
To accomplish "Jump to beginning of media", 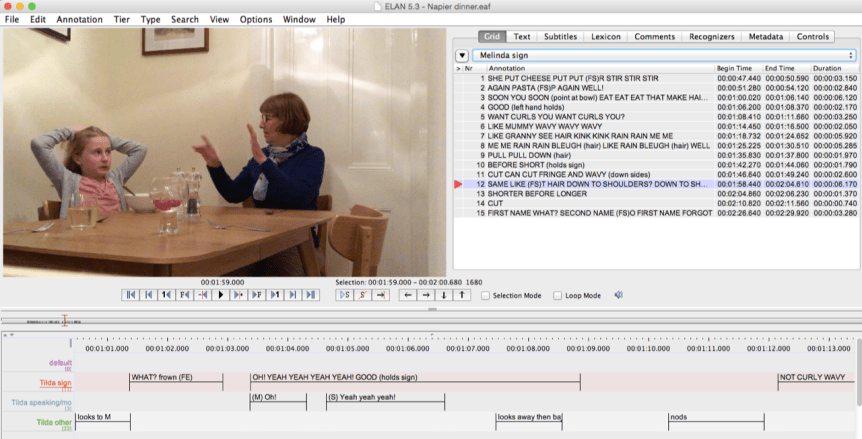I will pyautogui.click(x=130, y=295).
